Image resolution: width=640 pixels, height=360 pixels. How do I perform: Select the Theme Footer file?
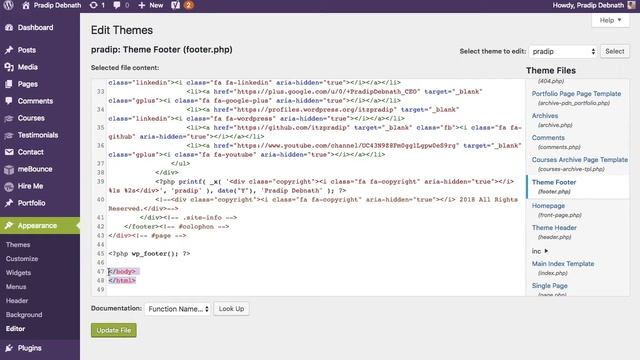pos(554,182)
